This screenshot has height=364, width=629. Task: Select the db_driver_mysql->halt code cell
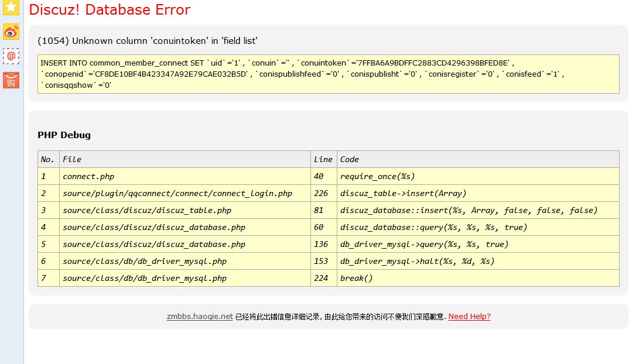click(417, 261)
